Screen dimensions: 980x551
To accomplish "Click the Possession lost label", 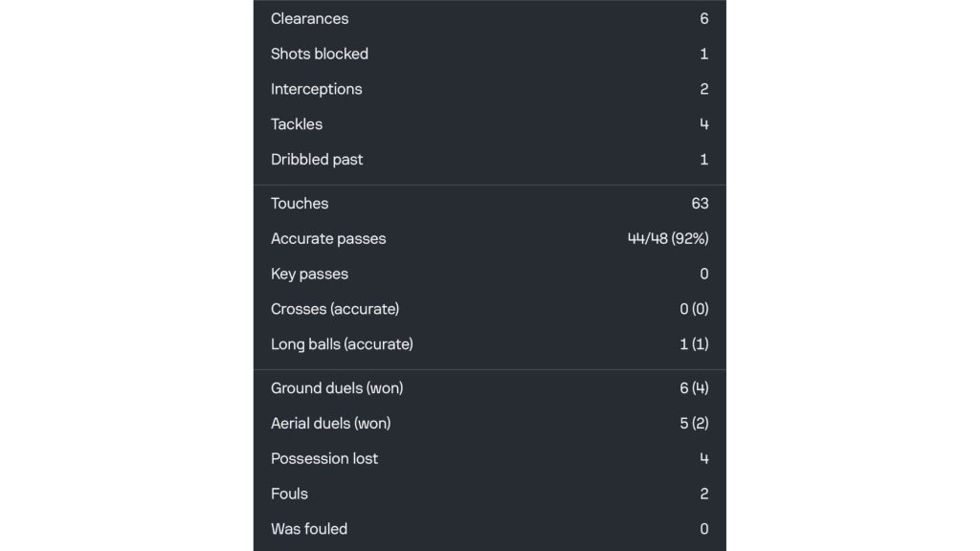I will tap(324, 458).
